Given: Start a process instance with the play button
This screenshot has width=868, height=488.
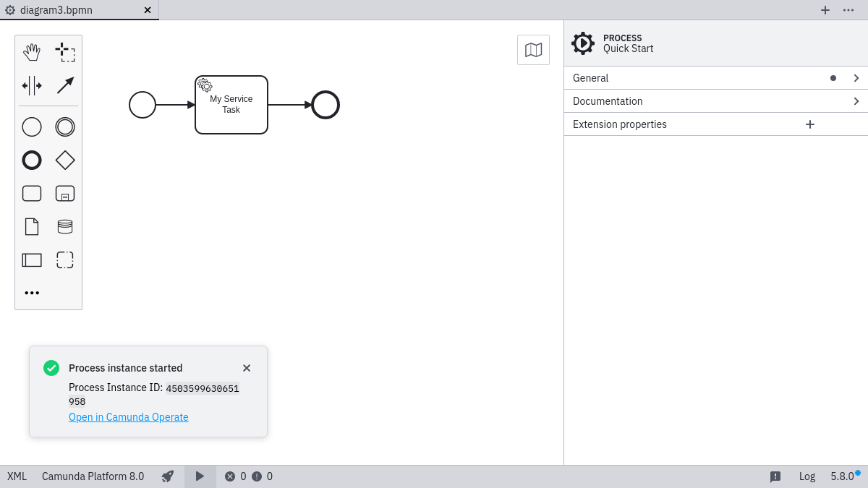Looking at the screenshot, I should pos(200,476).
